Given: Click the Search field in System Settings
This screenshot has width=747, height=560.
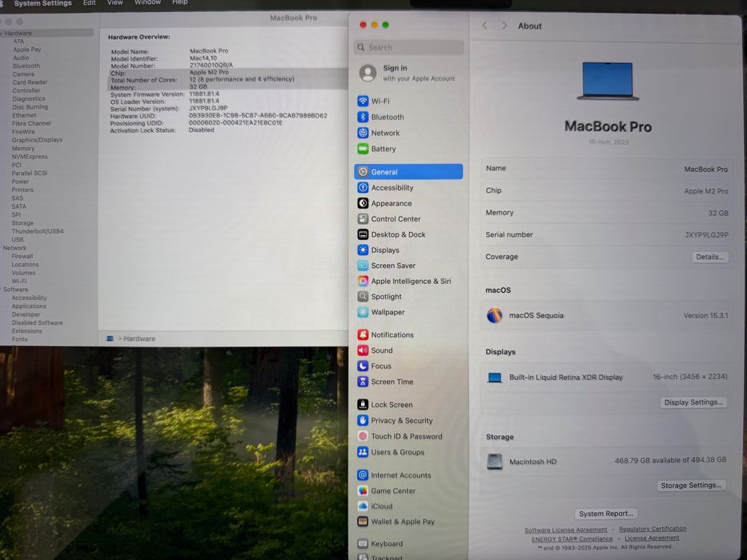Looking at the screenshot, I should click(x=409, y=48).
